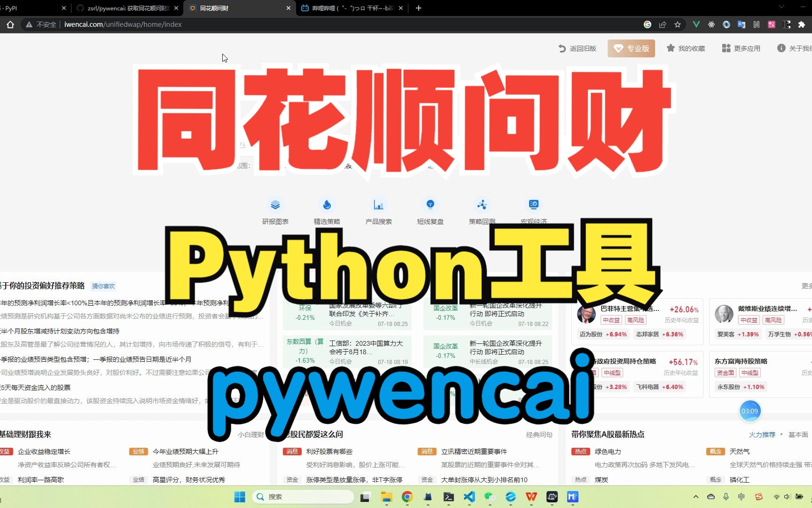Click the Task View taskbar icon
The image size is (812, 508).
(x=366, y=497)
